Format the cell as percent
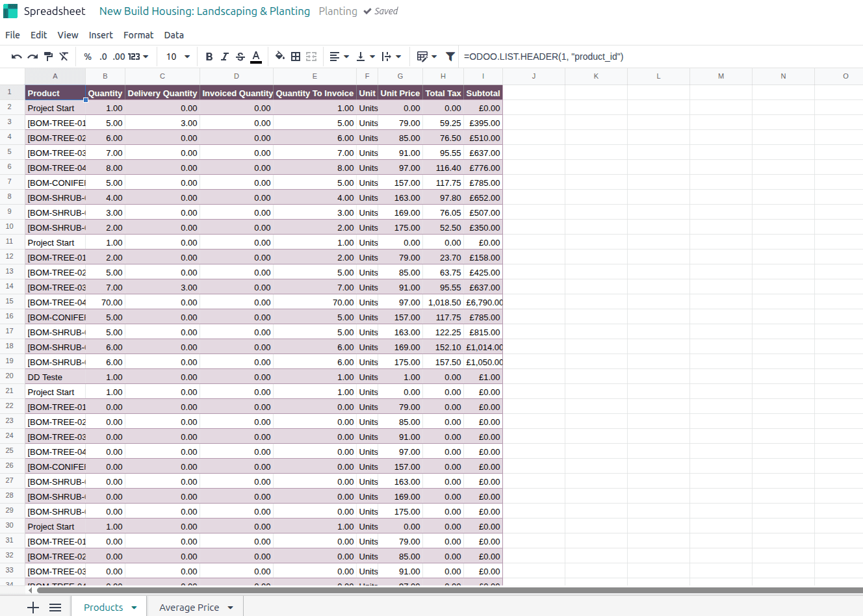This screenshot has width=863, height=616. [88, 57]
